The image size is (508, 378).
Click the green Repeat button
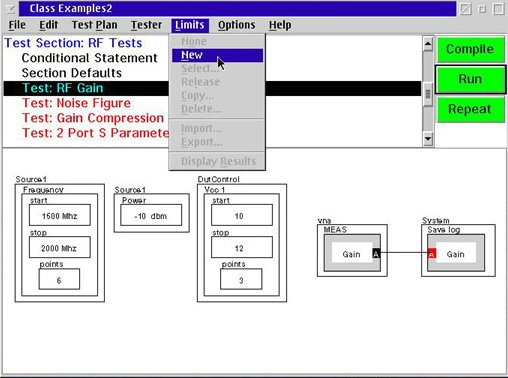pos(470,109)
